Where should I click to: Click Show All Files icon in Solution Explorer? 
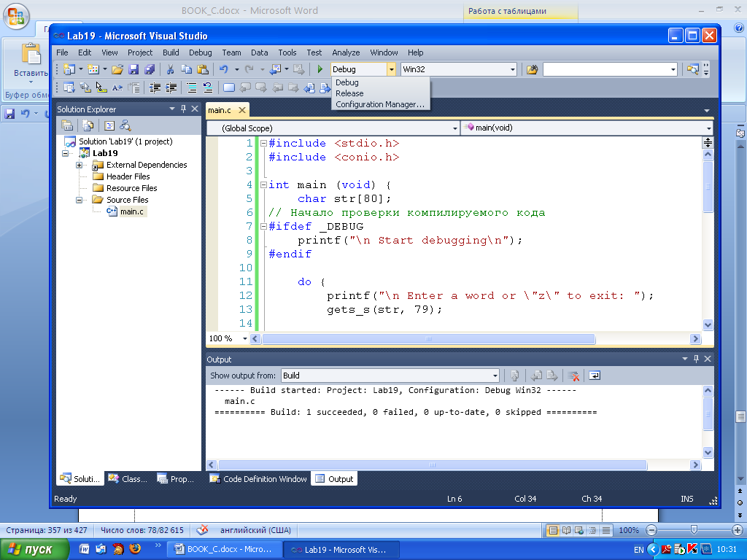[88, 125]
